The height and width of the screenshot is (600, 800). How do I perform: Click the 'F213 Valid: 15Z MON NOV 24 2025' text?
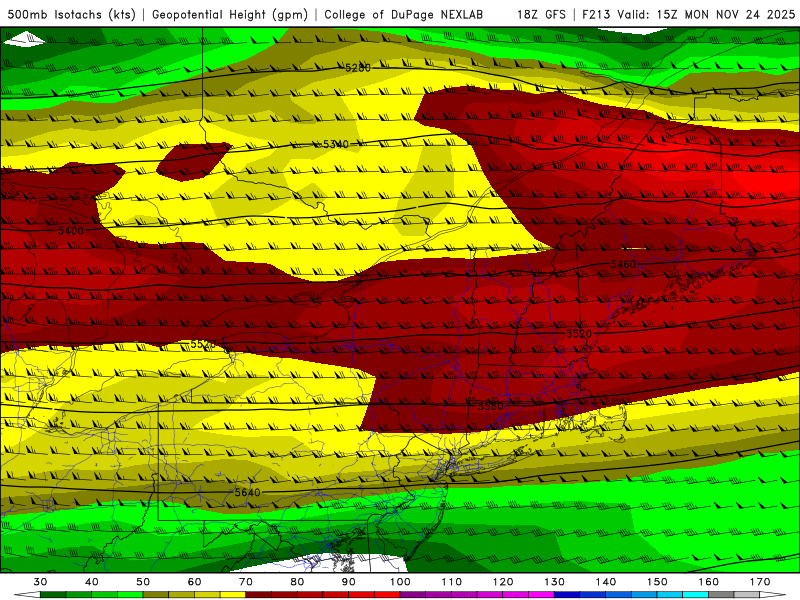pyautogui.click(x=688, y=14)
